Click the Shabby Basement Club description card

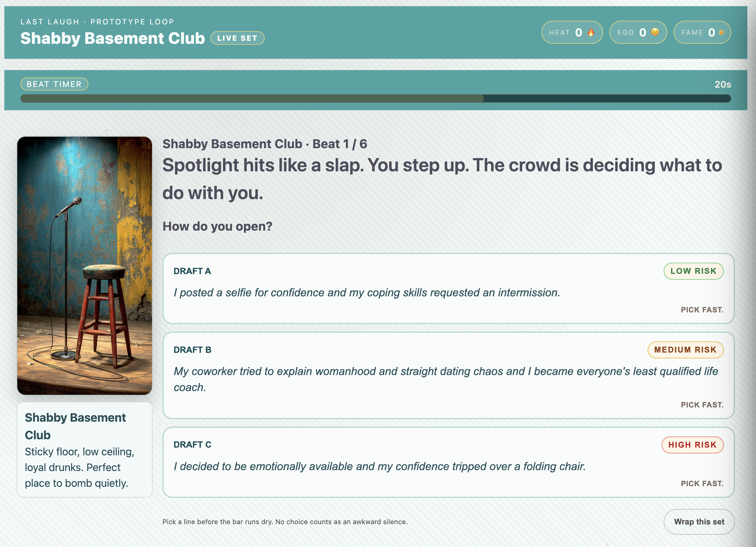pos(85,449)
